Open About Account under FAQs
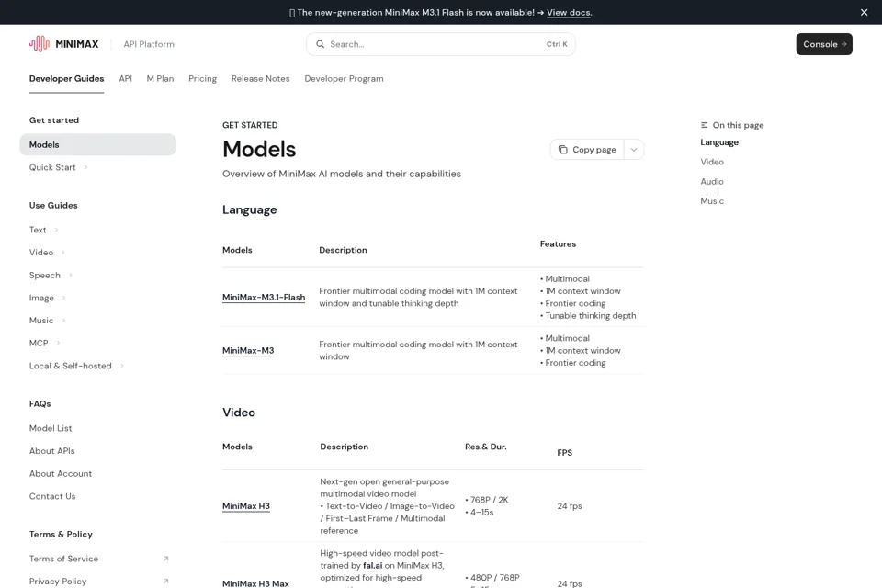This screenshot has height=588, width=882. (61, 474)
